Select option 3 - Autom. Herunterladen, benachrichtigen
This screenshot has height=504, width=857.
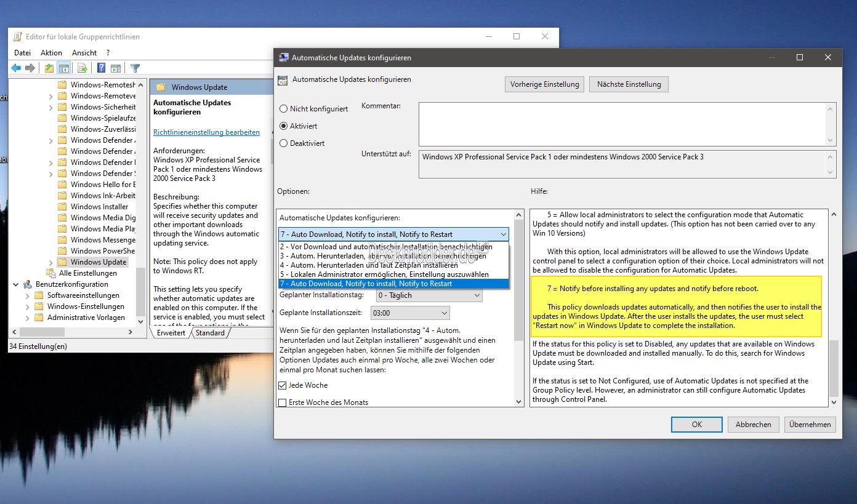pyautogui.click(x=394, y=256)
